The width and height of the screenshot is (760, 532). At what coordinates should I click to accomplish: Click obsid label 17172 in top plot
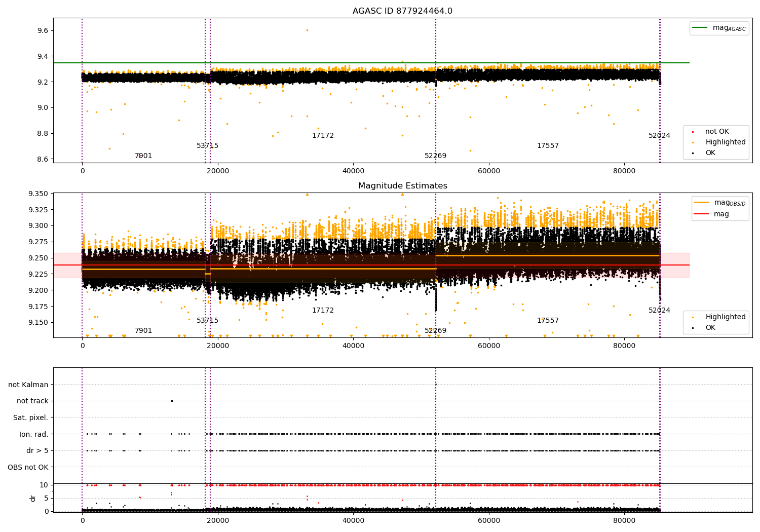pos(323,136)
